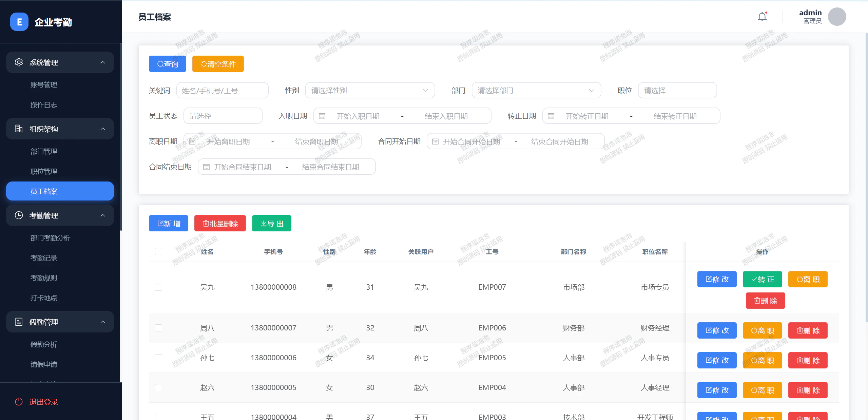Click the organization structure building icon
This screenshot has width=868, height=420.
click(19, 129)
